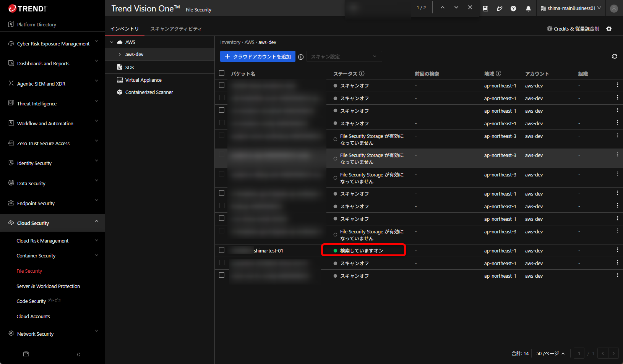Check the first bucket row checkbox
Image resolution: width=623 pixels, height=364 pixels.
tap(222, 85)
